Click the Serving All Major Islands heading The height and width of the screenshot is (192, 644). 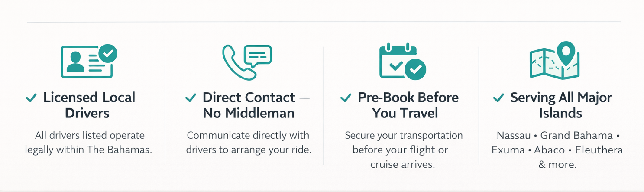[560, 105]
